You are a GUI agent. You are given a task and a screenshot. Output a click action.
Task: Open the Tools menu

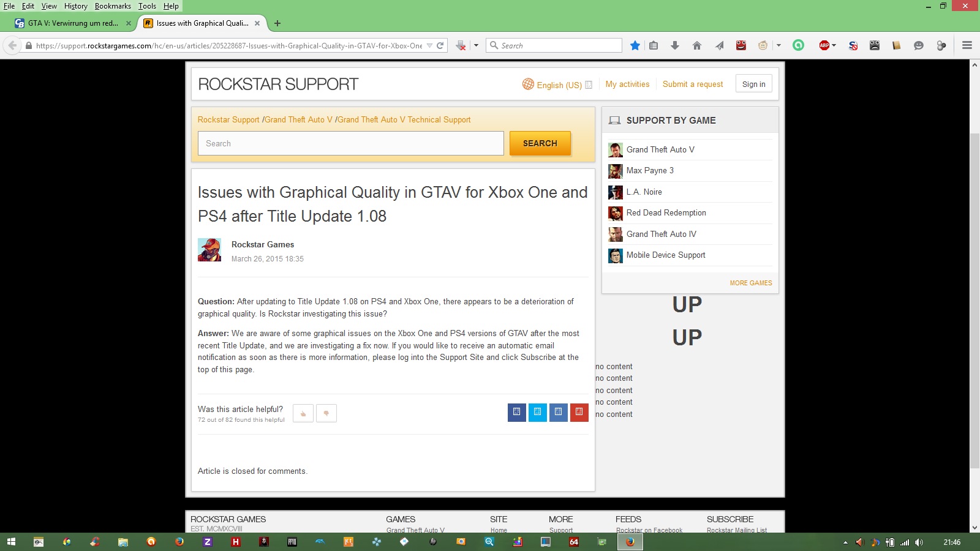(x=147, y=6)
